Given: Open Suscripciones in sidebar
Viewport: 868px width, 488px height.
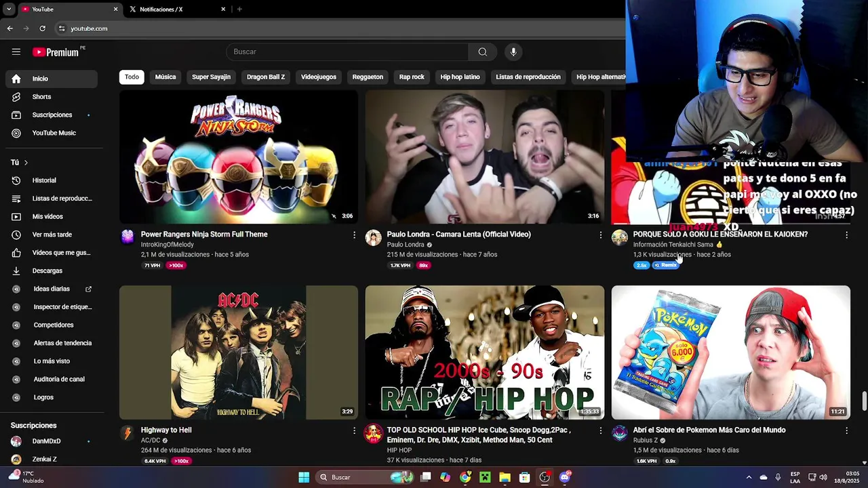Looking at the screenshot, I should click(x=52, y=115).
